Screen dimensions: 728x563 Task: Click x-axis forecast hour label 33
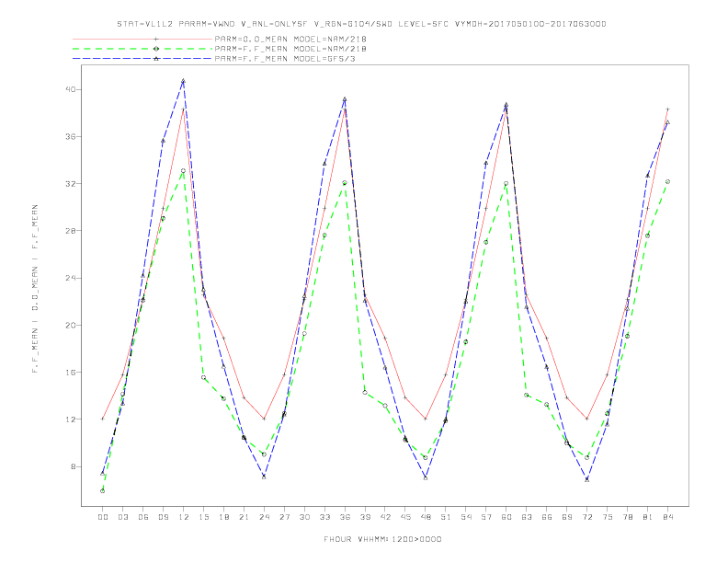click(324, 517)
